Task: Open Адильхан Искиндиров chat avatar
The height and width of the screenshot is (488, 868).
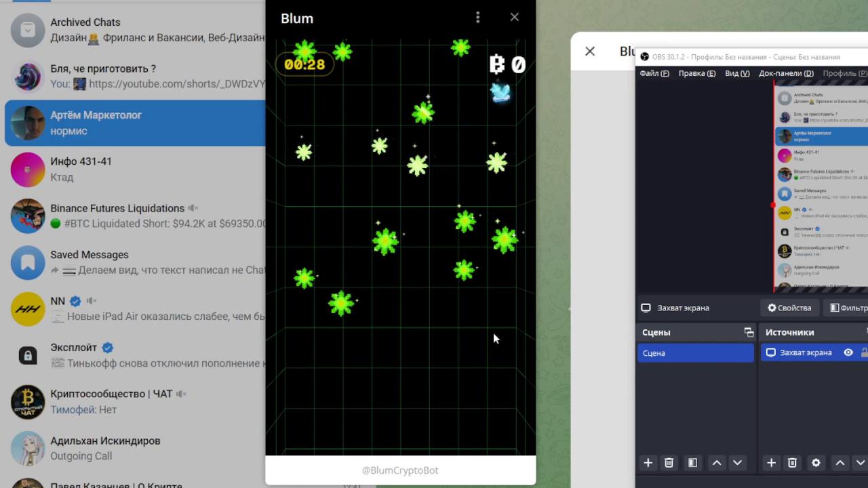Action: tap(28, 448)
